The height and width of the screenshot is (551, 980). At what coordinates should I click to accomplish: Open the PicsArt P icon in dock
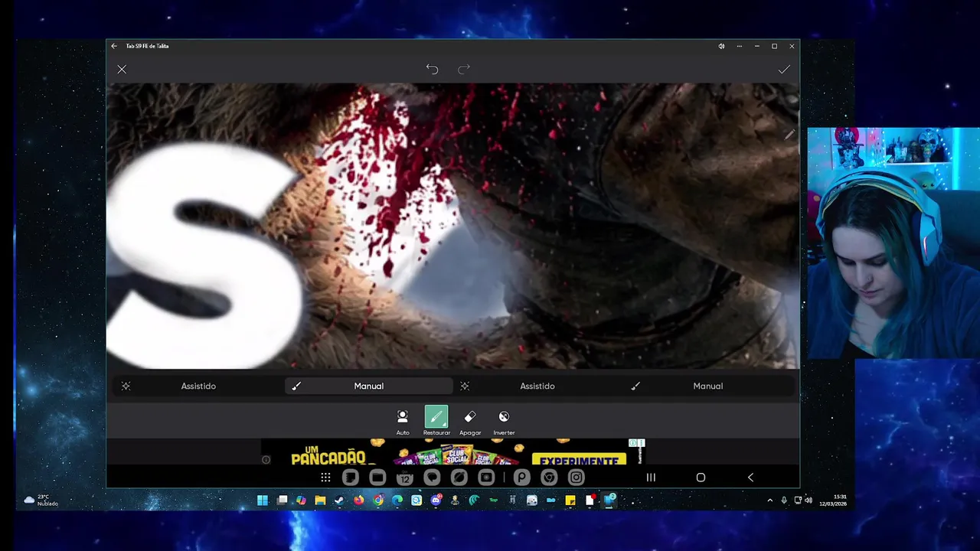coord(521,478)
